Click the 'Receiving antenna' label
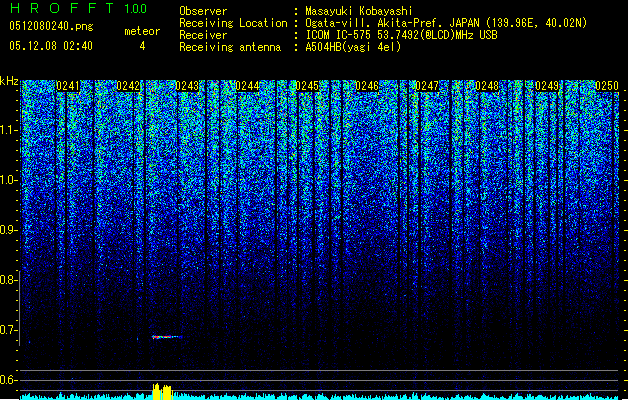 [230, 47]
